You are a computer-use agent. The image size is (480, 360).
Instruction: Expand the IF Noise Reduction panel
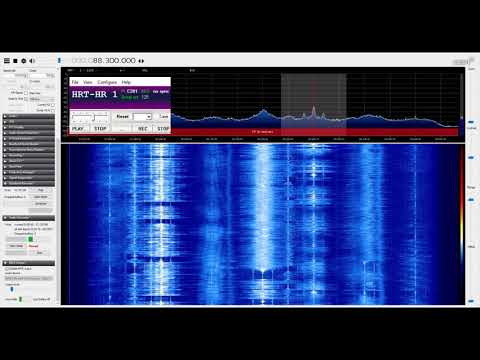point(29,139)
